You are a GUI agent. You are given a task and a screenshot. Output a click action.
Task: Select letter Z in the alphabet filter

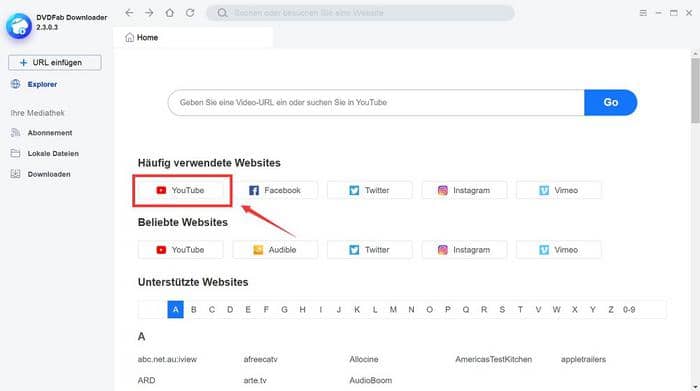pos(611,309)
